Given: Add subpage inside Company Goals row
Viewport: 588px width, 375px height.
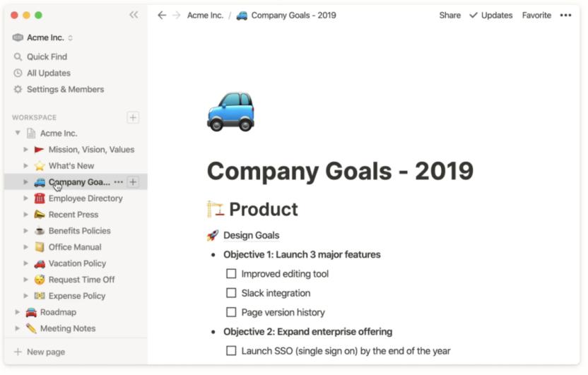Looking at the screenshot, I should pyautogui.click(x=133, y=182).
